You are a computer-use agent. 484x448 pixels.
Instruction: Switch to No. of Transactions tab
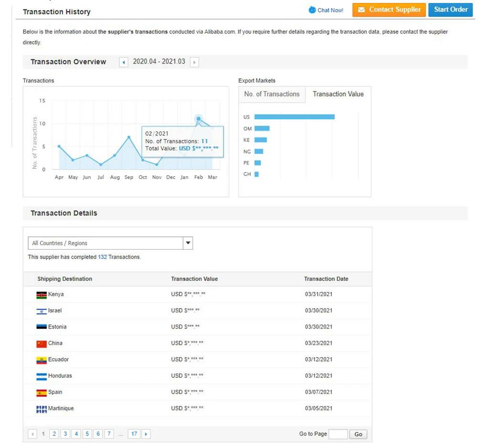coord(272,94)
